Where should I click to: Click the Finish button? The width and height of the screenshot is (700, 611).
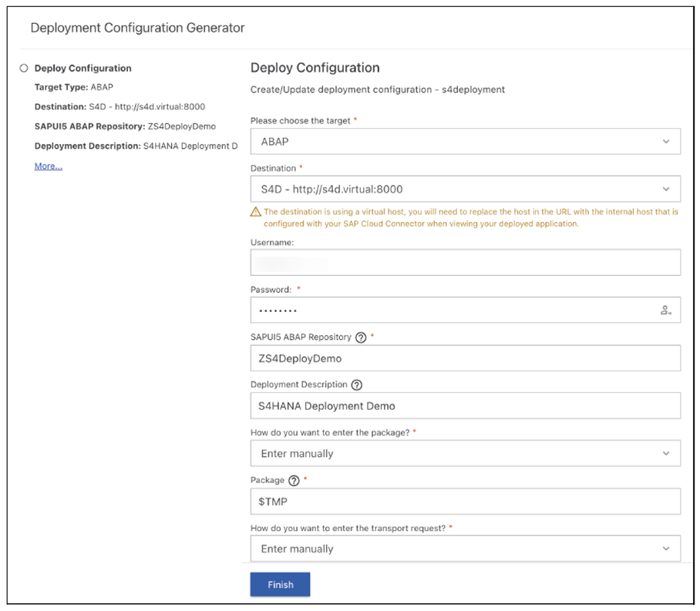point(280,584)
